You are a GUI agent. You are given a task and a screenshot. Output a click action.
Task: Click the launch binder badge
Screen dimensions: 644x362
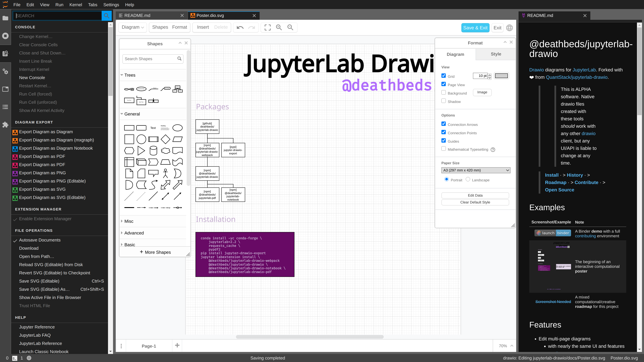pos(553,233)
